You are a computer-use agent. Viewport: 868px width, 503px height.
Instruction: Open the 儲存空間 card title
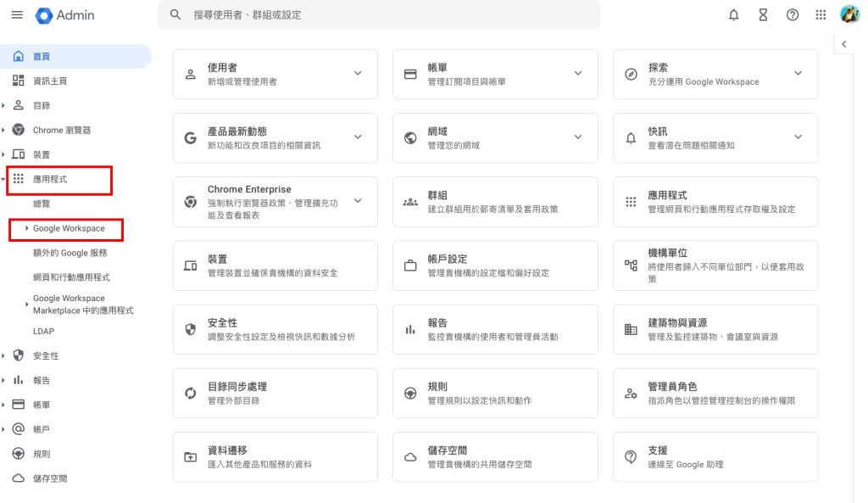point(448,450)
